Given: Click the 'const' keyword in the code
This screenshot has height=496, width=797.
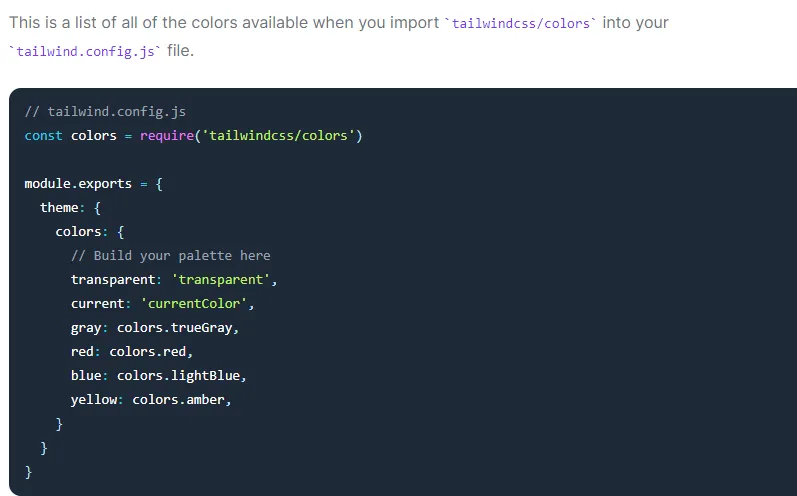Looking at the screenshot, I should [43, 135].
